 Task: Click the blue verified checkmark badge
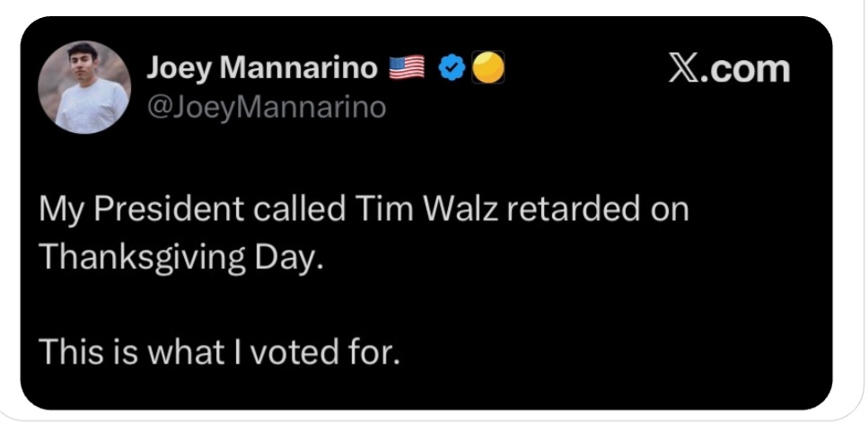click(x=453, y=67)
